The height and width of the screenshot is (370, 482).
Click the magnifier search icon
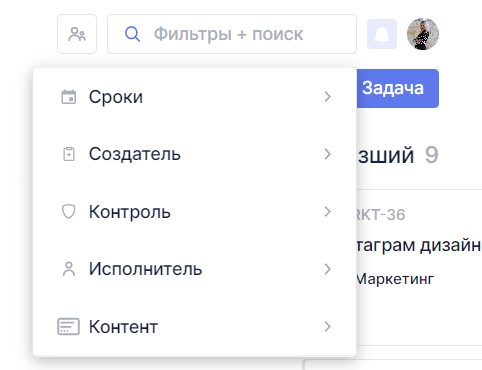132,34
